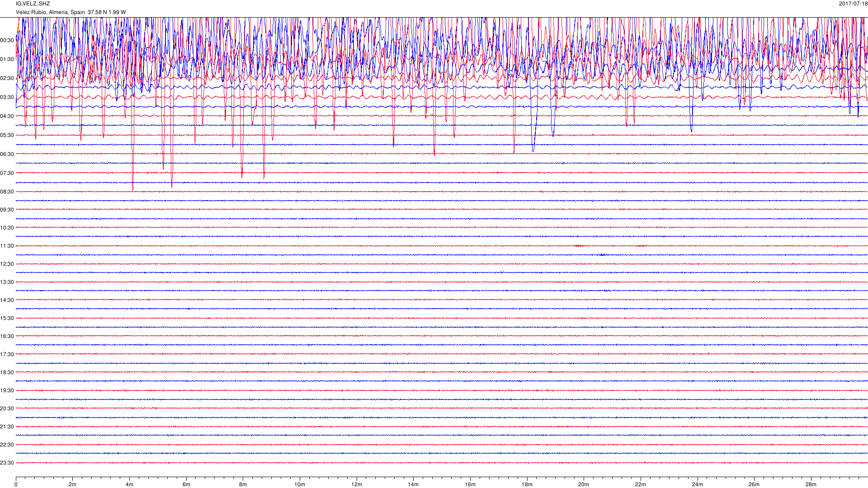
Task: Select the 20:30 time row label
Action: pos(7,408)
